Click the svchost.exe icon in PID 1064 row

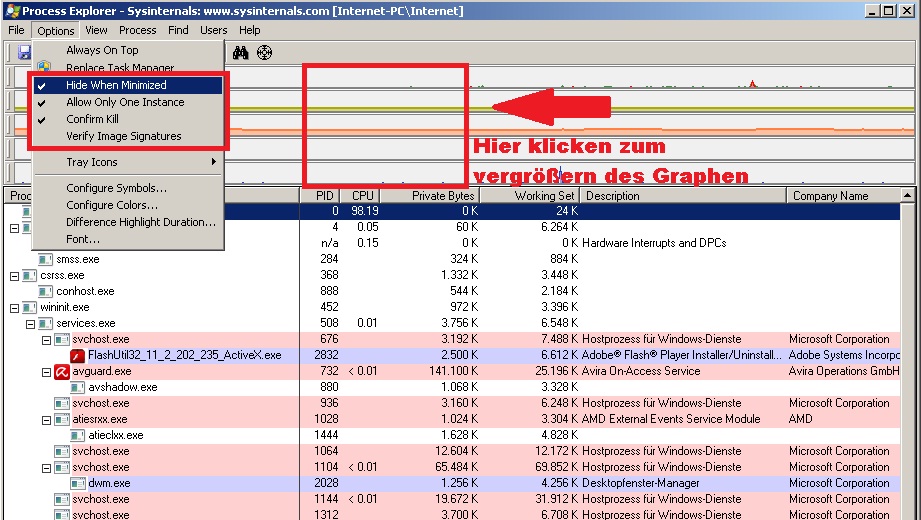62,451
